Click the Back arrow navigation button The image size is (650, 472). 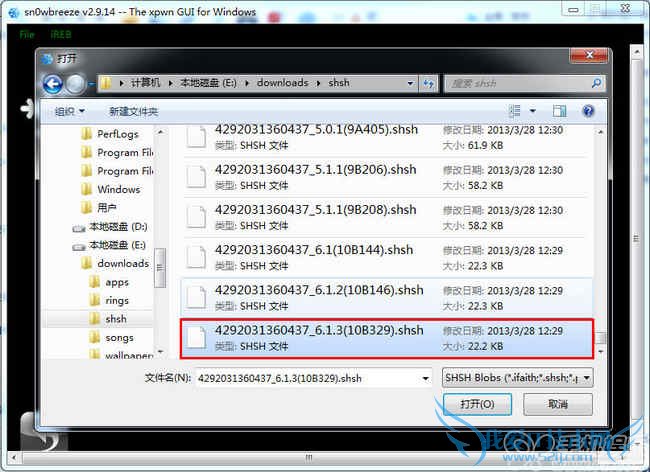click(x=53, y=84)
